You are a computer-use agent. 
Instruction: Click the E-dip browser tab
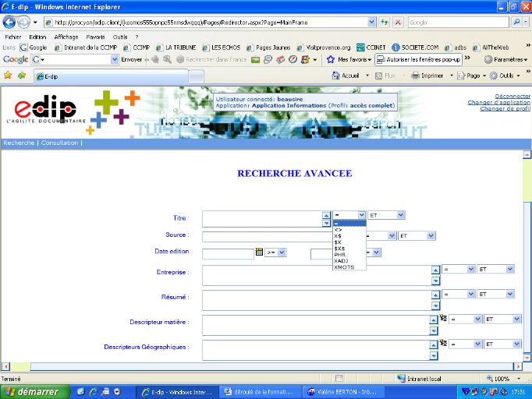[x=111, y=76]
